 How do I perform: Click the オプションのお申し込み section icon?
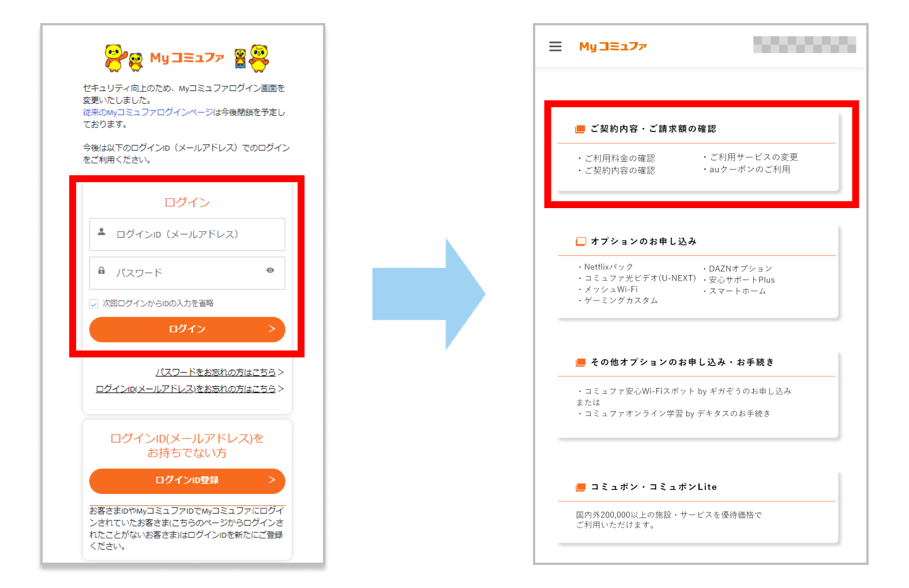click(x=580, y=242)
